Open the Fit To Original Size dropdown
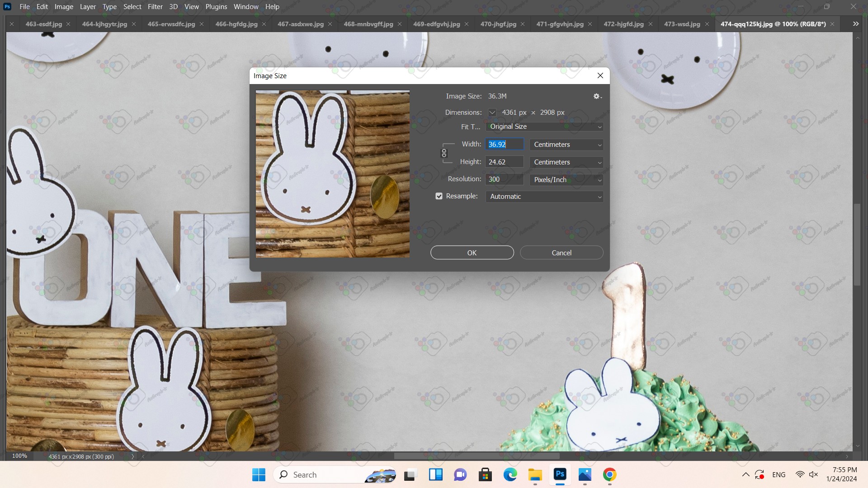This screenshot has width=868, height=488. tap(545, 127)
